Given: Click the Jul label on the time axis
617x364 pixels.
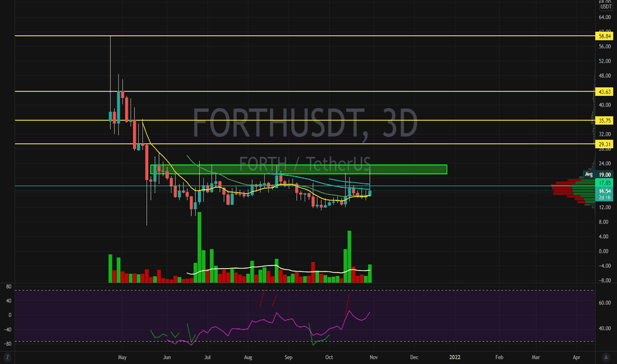Looking at the screenshot, I should [207, 357].
